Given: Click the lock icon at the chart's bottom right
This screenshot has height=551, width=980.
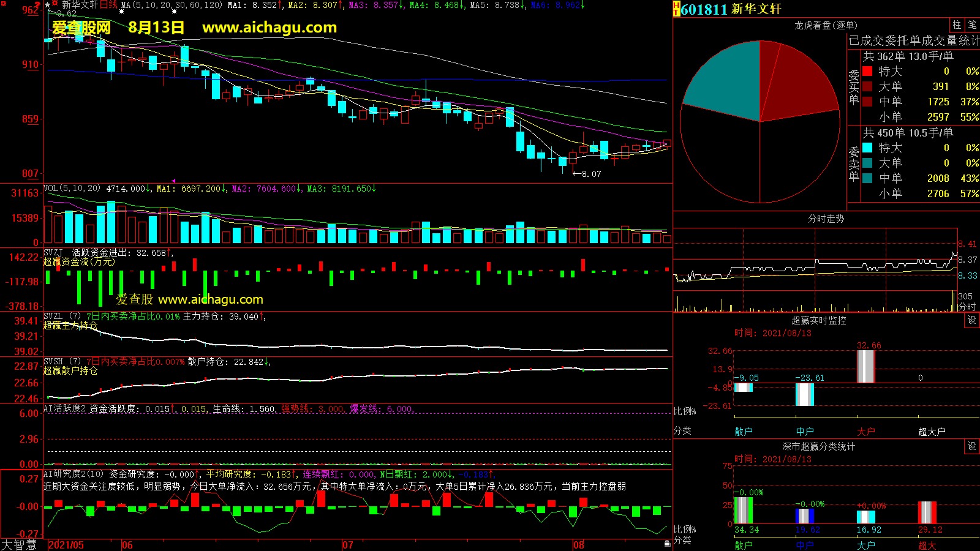Looking at the screenshot, I should pos(667,544).
